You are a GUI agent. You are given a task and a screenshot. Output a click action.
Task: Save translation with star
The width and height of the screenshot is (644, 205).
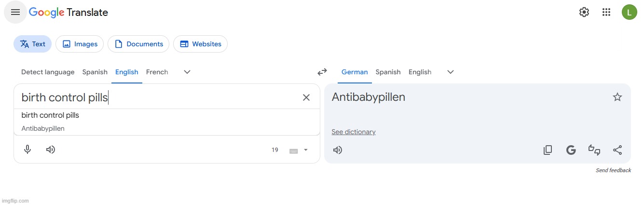(x=617, y=97)
